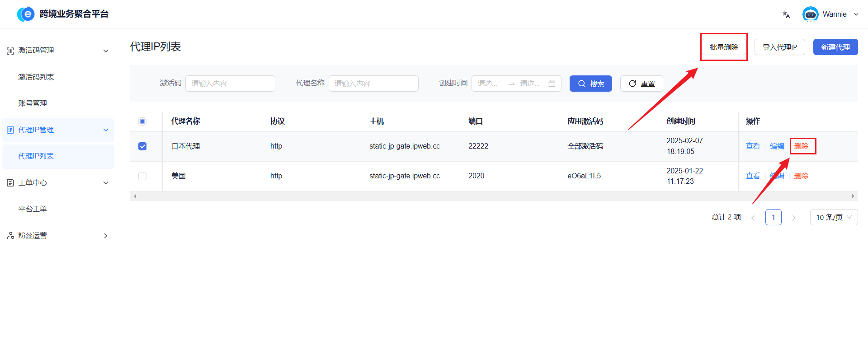This screenshot has height=340, width=868.
Task: Click the 工单中心 sidebar icon
Action: (x=10, y=183)
